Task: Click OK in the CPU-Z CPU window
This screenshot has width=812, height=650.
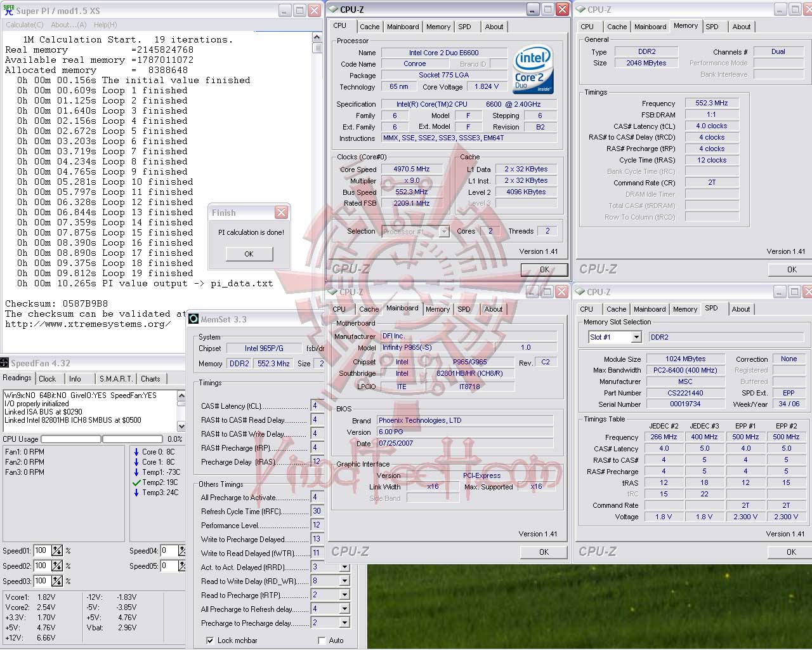Action: (x=544, y=270)
